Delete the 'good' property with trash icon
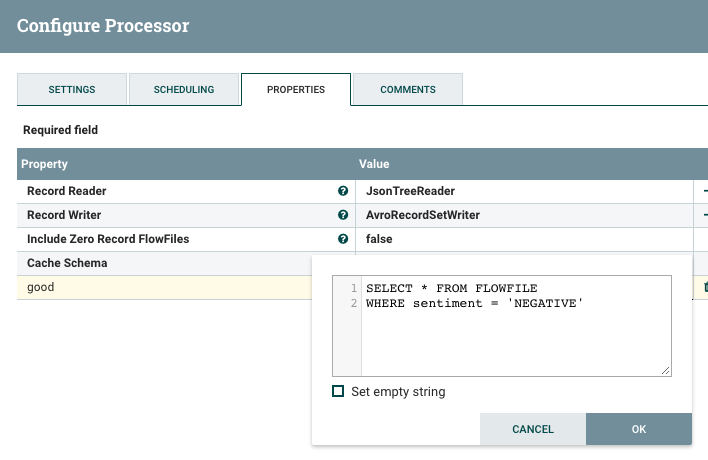 click(x=704, y=287)
